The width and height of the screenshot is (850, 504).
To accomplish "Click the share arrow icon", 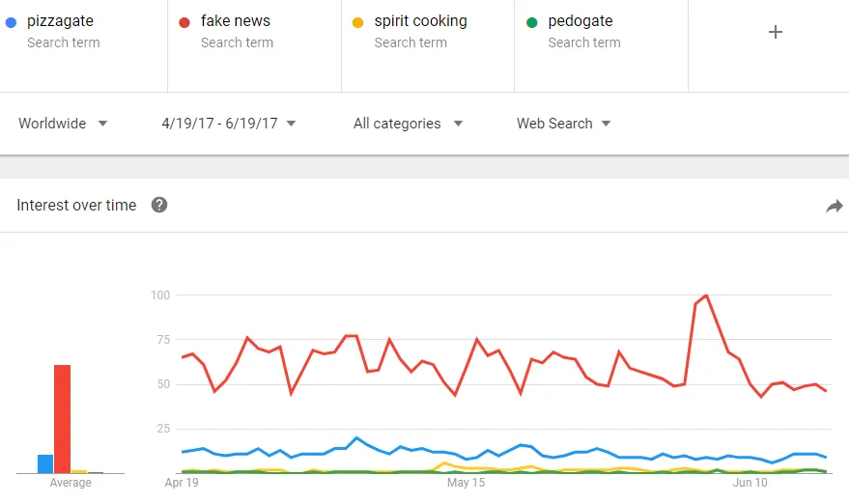I will tap(835, 206).
